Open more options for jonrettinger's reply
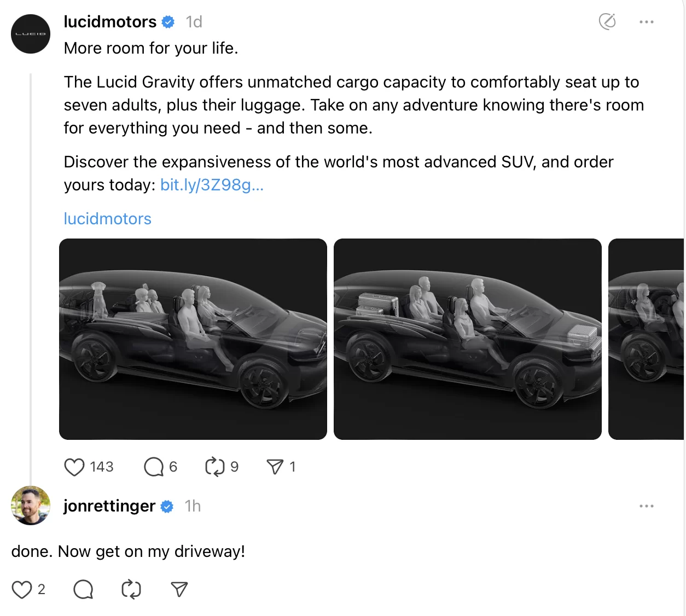Image resolution: width=686 pixels, height=616 pixels. (647, 506)
